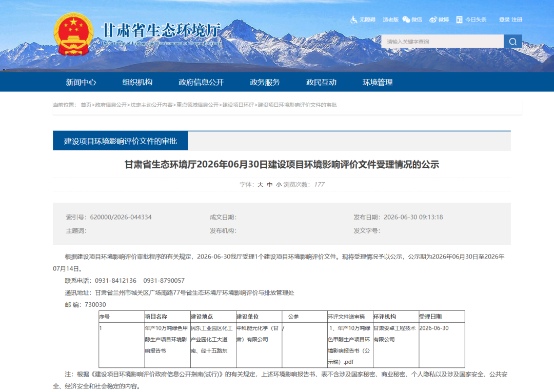The image size is (554, 392).
Task: Click the national emblem logo
Action: (73, 34)
